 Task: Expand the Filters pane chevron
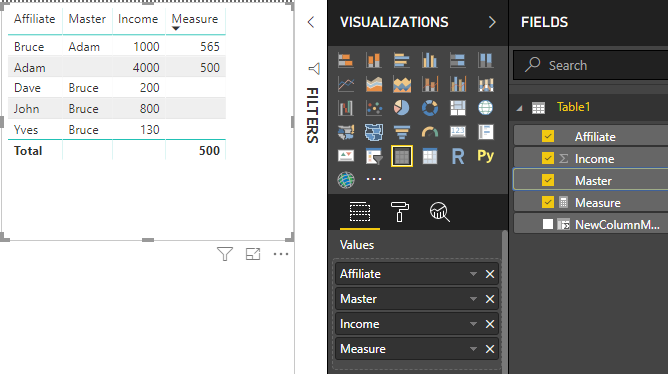[x=311, y=22]
